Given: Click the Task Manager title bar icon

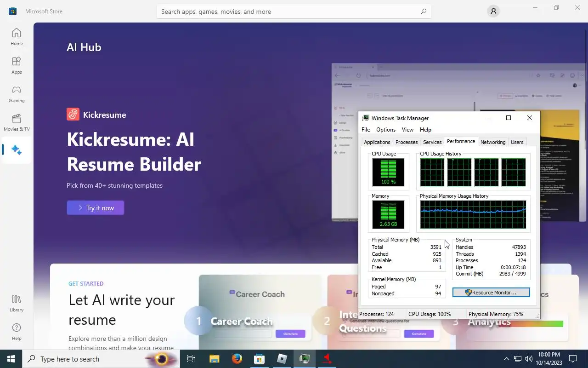Looking at the screenshot, I should [x=366, y=118].
